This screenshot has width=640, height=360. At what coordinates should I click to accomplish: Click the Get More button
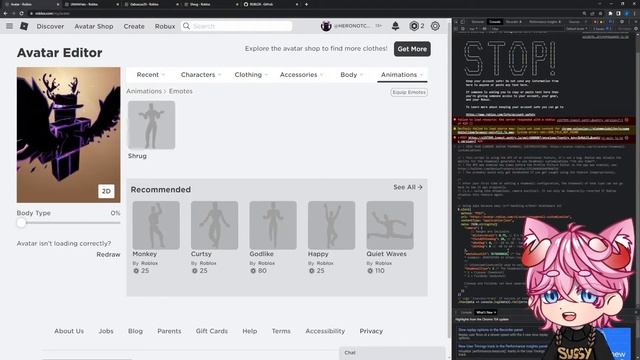[x=412, y=49]
